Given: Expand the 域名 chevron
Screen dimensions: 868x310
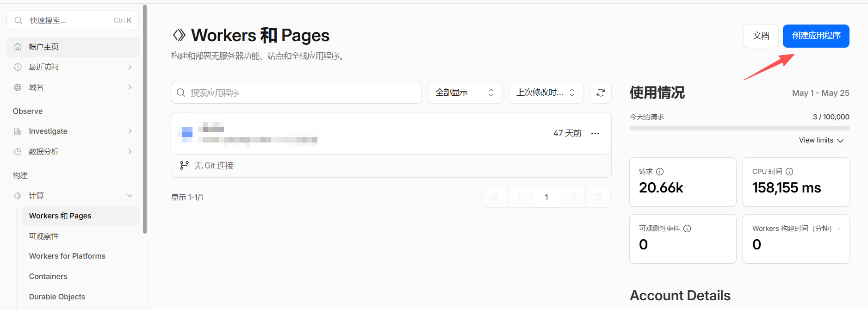Looking at the screenshot, I should [x=130, y=87].
